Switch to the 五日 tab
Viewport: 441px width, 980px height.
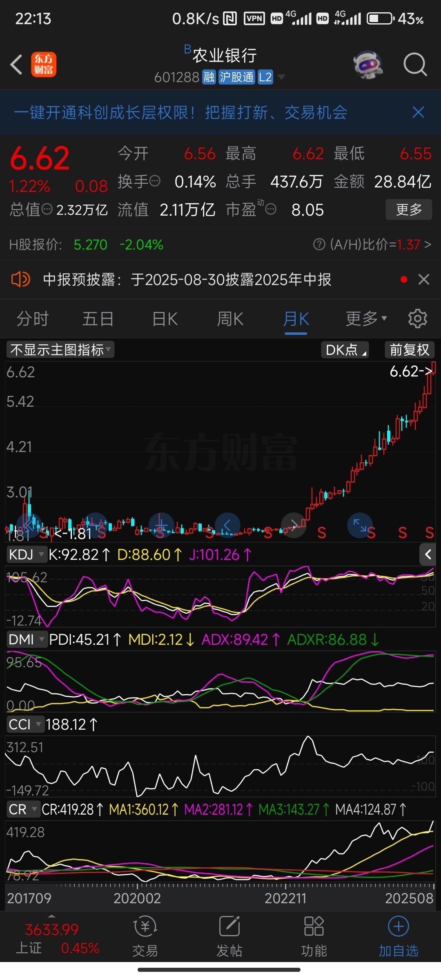tap(98, 318)
